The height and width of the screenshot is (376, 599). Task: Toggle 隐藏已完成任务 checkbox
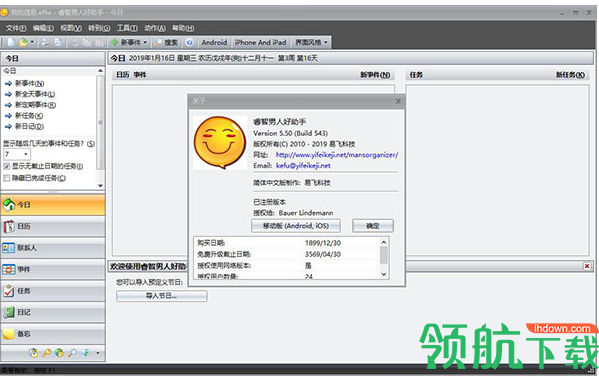(x=6, y=178)
